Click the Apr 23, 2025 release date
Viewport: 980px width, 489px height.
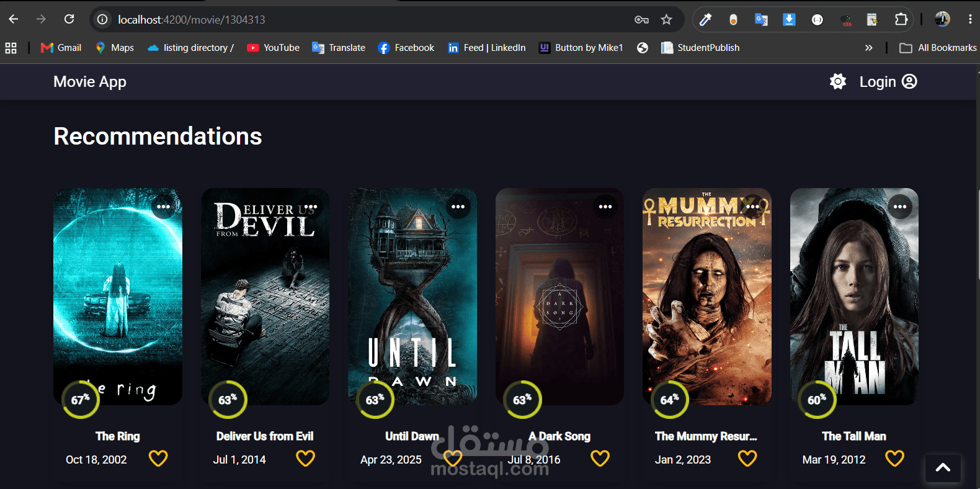(x=391, y=460)
